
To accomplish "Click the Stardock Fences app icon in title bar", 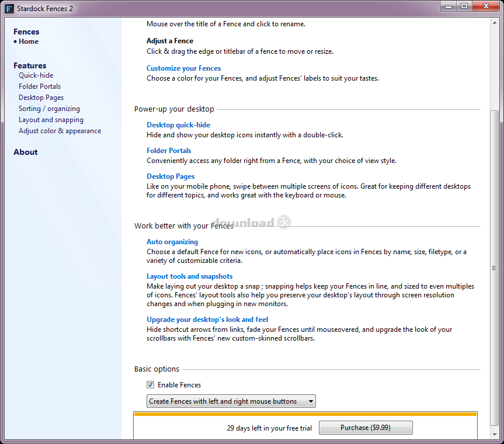I will click(x=9, y=9).
